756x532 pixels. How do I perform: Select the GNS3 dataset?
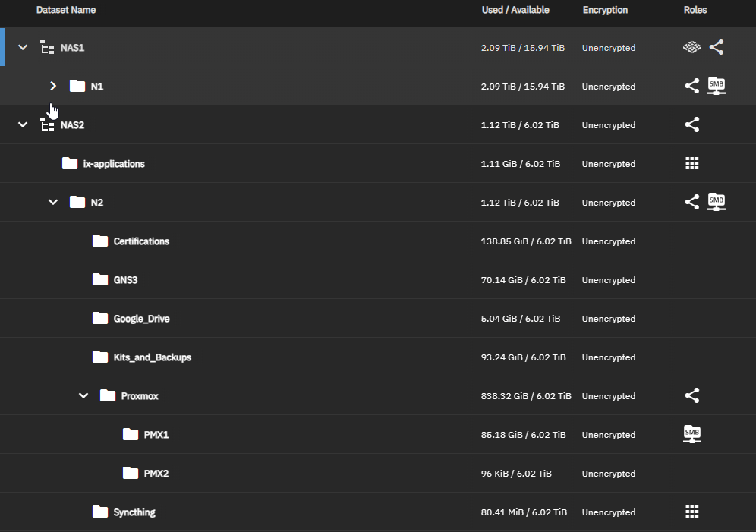125,280
